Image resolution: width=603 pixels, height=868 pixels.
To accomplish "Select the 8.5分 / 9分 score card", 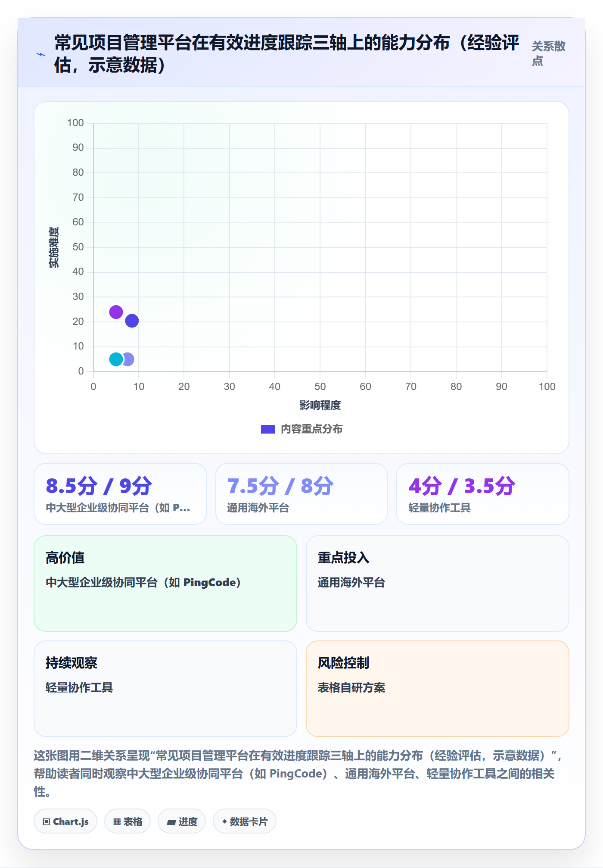I will 120,494.
